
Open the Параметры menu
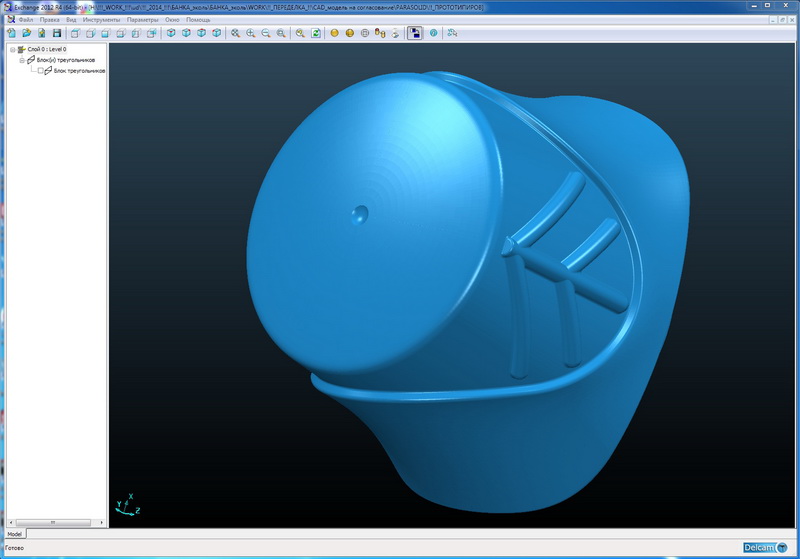point(142,20)
